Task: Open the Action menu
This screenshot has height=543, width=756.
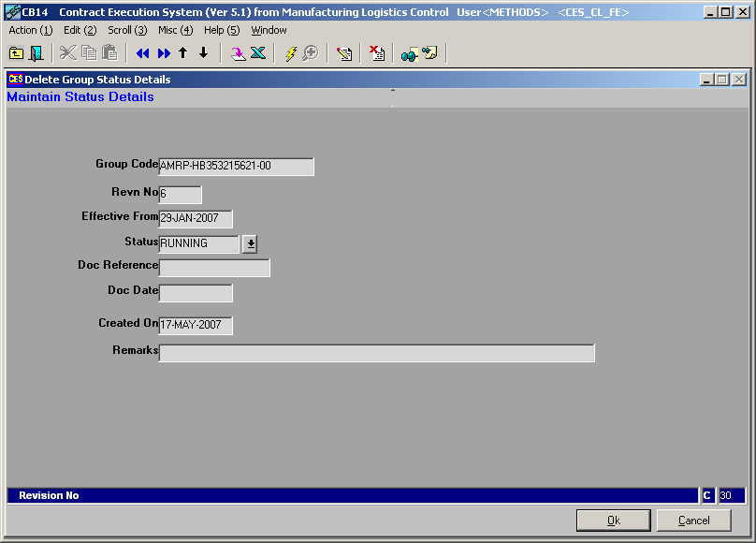Action: [x=30, y=30]
